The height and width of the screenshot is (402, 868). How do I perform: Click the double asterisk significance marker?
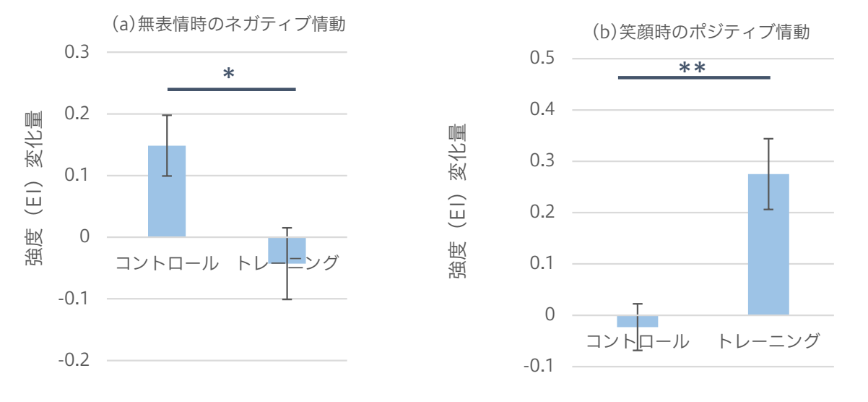click(x=692, y=69)
